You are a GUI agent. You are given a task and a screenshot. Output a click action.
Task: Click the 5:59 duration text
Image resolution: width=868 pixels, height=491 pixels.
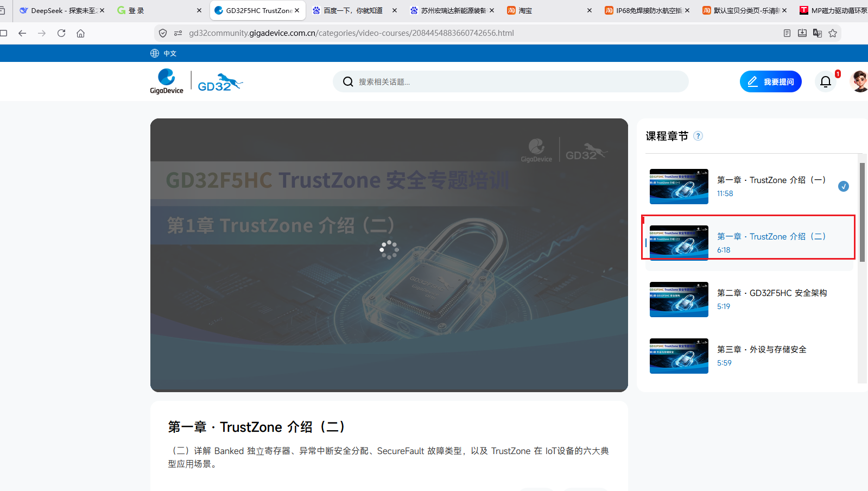724,363
